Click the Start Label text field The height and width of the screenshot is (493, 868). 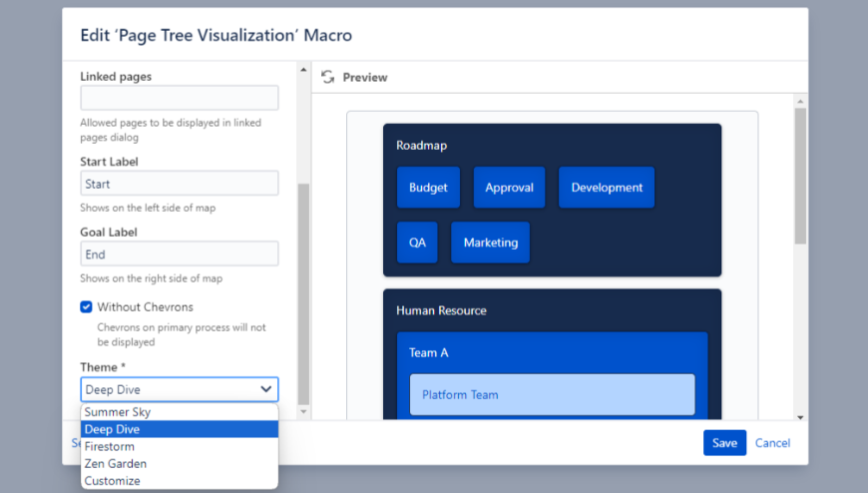(x=179, y=184)
